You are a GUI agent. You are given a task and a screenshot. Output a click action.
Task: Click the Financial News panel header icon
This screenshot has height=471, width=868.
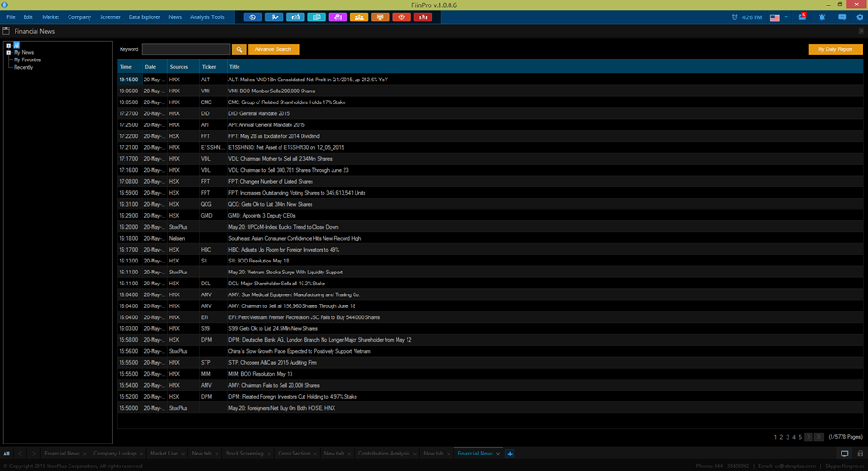6,31
